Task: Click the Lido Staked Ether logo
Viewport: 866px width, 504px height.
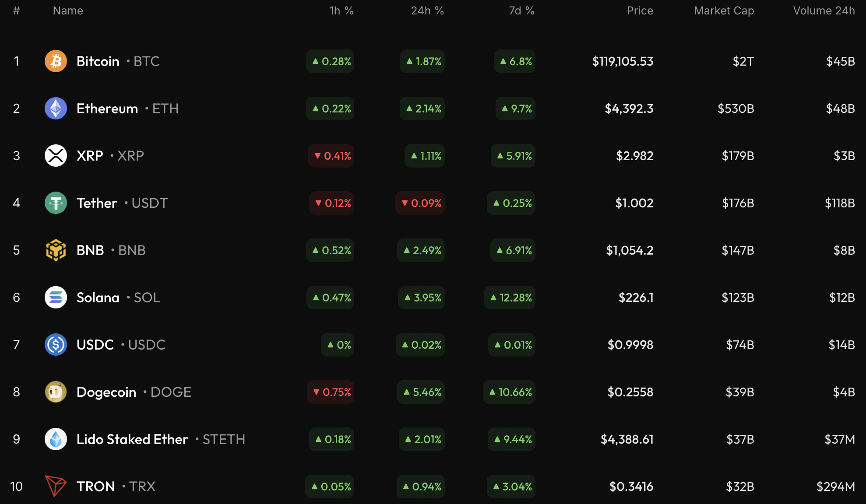Action: pyautogui.click(x=56, y=439)
